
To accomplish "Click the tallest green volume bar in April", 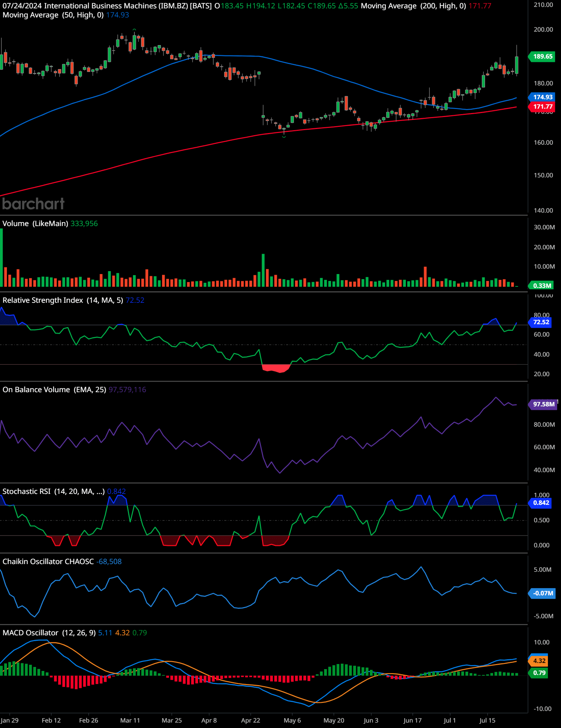I will point(263,270).
